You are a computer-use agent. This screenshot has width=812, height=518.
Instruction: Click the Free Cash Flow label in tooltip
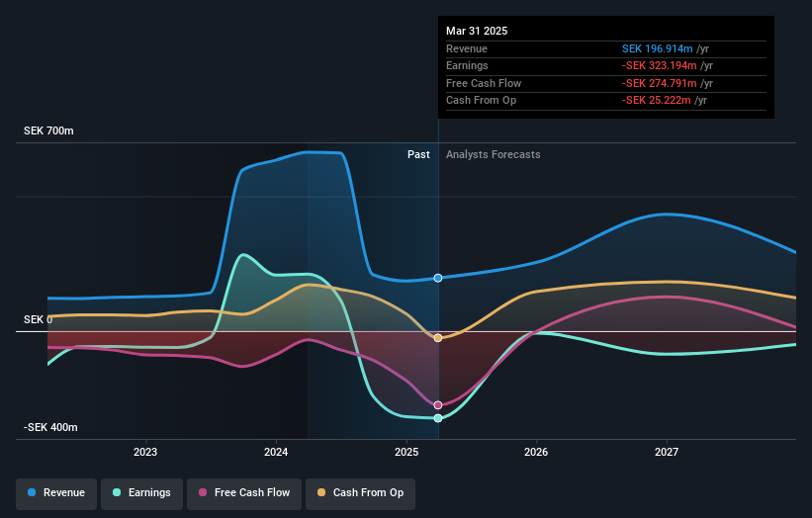pos(484,83)
